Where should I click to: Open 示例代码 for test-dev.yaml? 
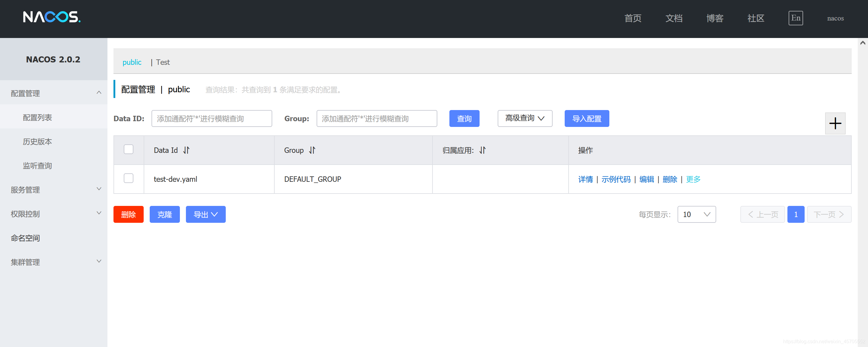[x=616, y=179]
